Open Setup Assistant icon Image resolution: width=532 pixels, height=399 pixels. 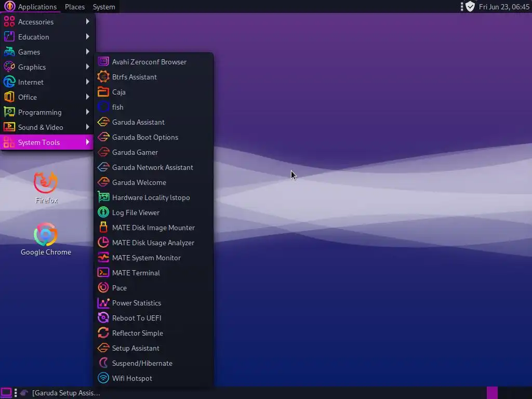[103, 348]
